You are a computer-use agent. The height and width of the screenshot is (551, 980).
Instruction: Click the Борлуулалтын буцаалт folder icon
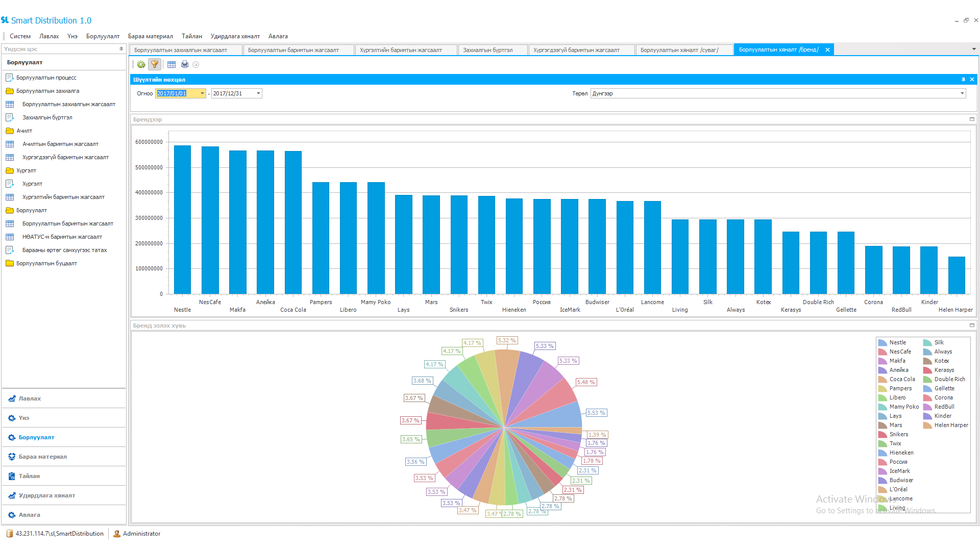[10, 263]
